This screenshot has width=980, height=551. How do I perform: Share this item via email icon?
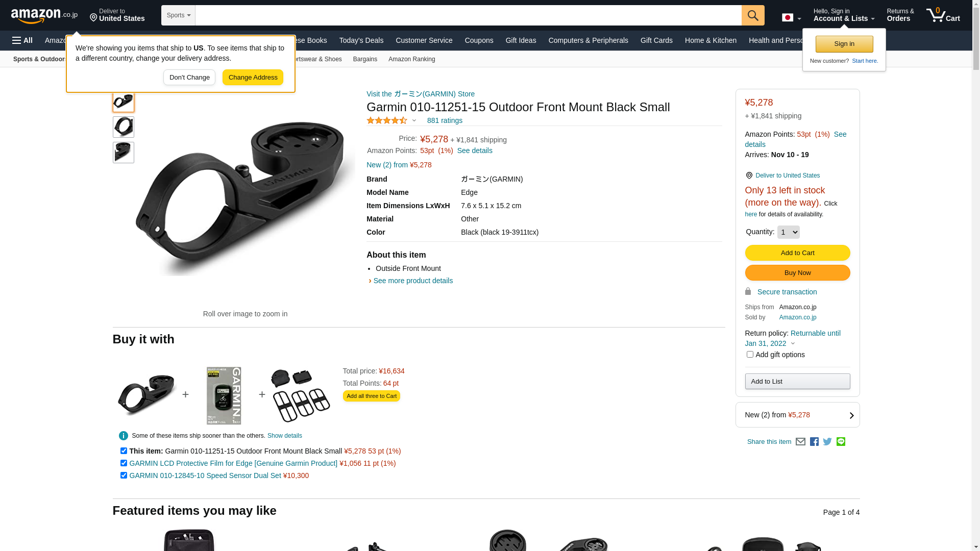[800, 442]
